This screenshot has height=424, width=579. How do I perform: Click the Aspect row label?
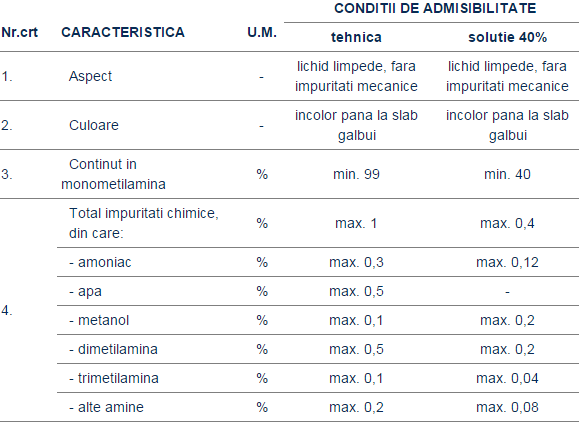90,76
